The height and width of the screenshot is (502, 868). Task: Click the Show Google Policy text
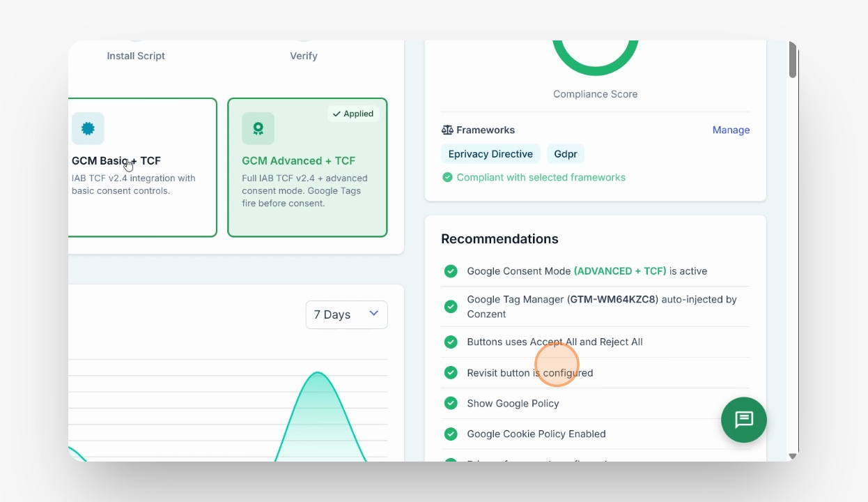click(513, 403)
